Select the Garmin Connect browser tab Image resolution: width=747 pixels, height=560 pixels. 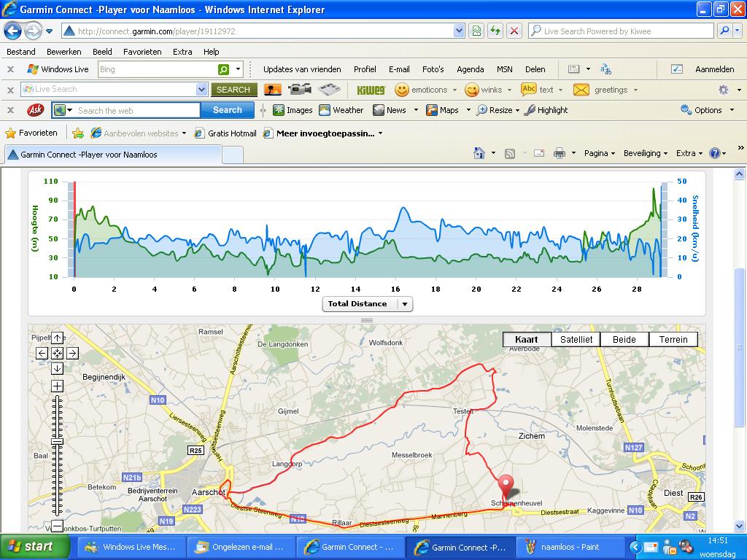pyautogui.click(x=113, y=155)
